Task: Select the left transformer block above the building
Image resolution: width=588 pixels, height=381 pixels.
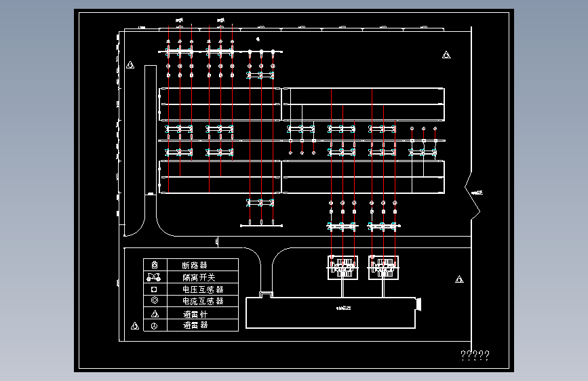Action: point(342,267)
